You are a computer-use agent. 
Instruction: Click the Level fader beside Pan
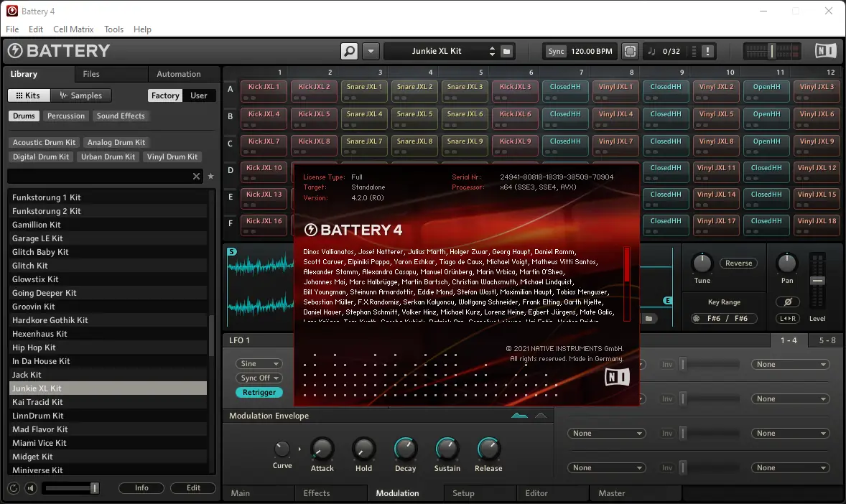pos(817,280)
